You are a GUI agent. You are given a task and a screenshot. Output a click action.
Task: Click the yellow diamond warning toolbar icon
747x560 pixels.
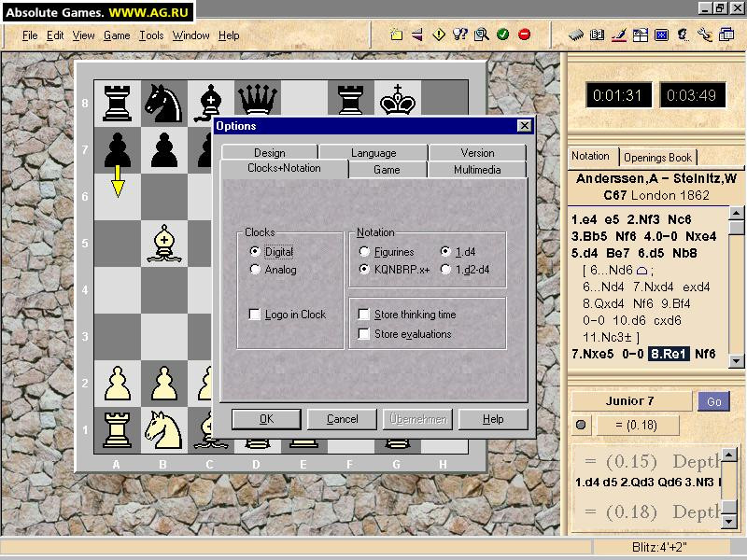click(x=439, y=35)
